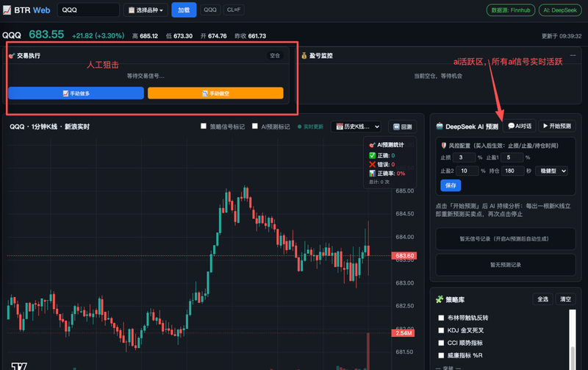This screenshot has width=588, height=370.
Task: Click the symbol input containing QQQ
Action: (88, 10)
